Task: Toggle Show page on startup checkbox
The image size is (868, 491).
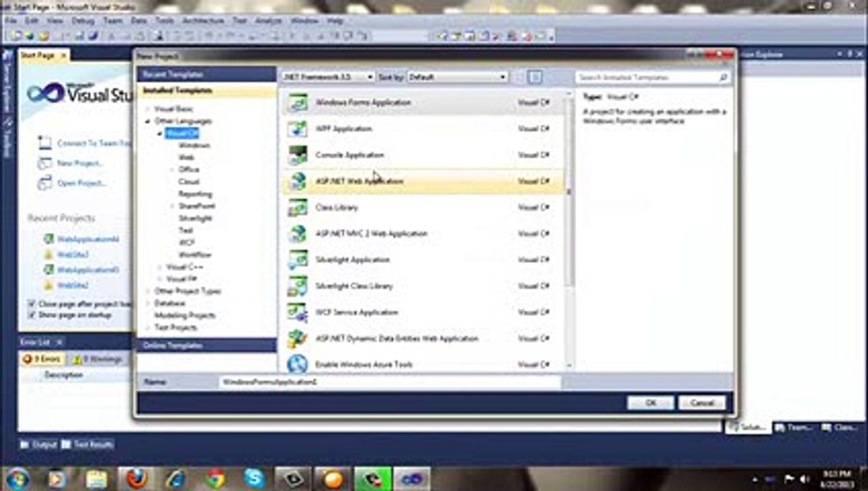Action: tap(31, 315)
